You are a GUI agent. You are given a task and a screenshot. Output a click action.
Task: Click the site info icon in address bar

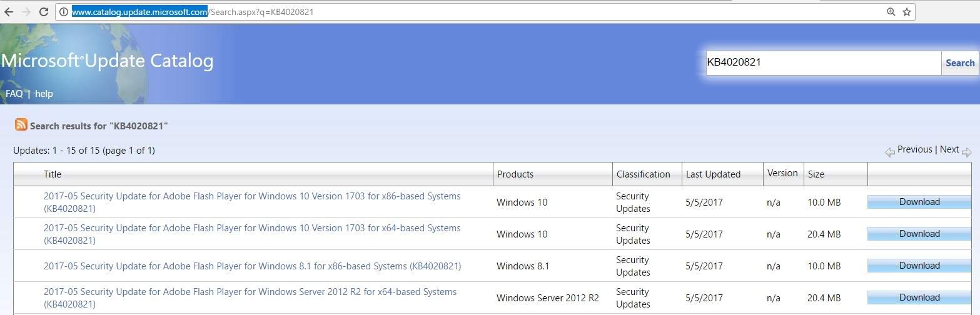pos(63,11)
